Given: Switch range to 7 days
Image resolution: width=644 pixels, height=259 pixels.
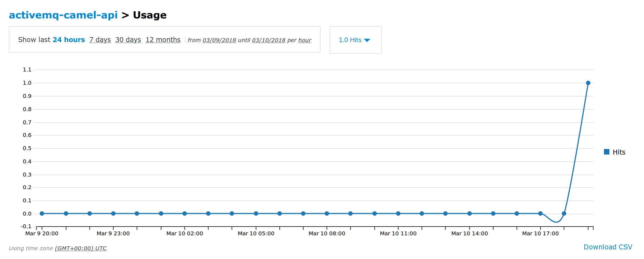Looking at the screenshot, I should 100,40.
